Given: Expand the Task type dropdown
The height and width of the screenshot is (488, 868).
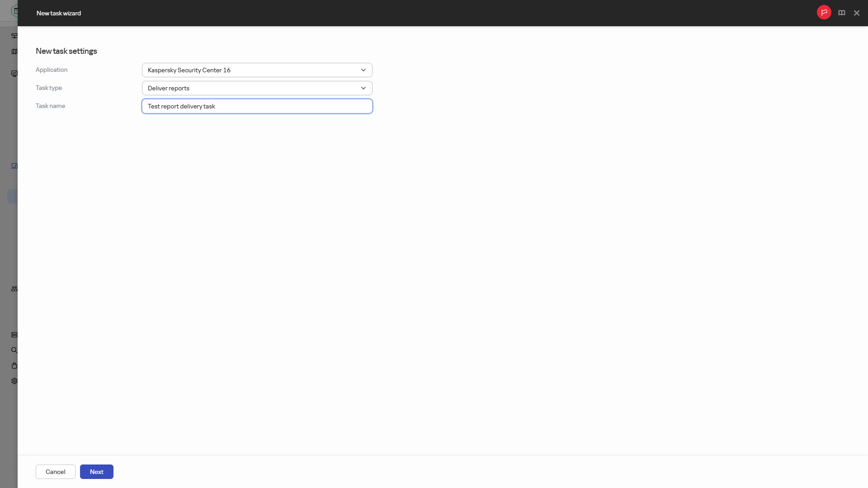Looking at the screenshot, I should pyautogui.click(x=257, y=88).
